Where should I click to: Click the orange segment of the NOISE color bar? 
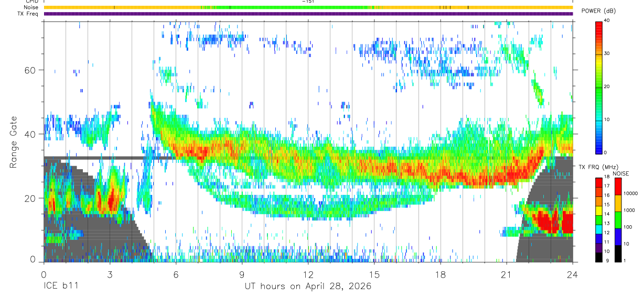tap(618, 203)
